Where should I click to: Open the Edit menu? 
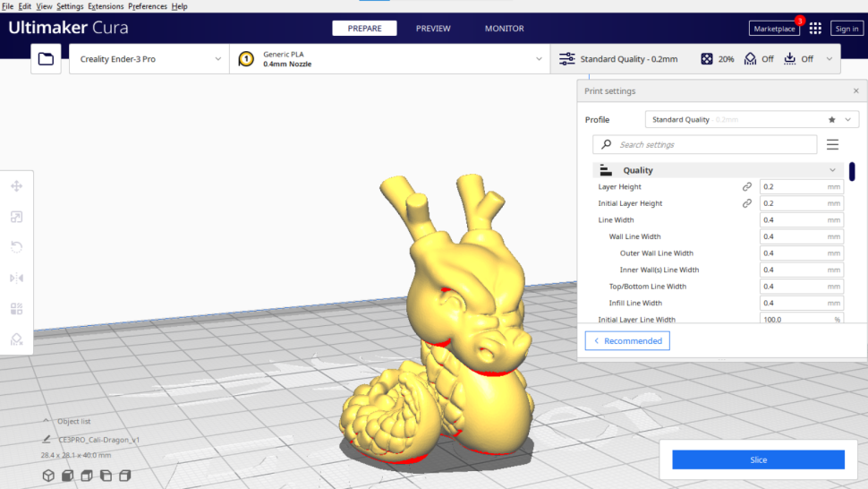pyautogui.click(x=25, y=6)
